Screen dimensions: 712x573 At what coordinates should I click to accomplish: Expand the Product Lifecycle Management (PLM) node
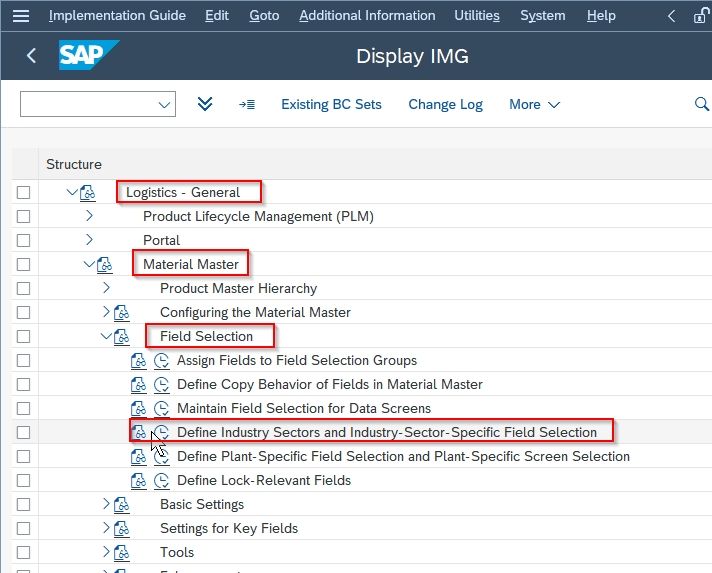89,216
